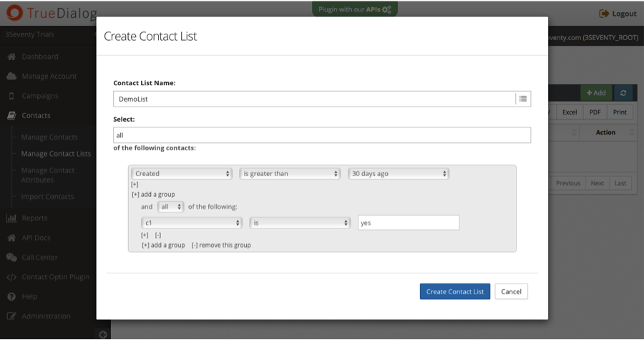Click the Contacts book icon
This screenshot has height=340, width=644.
11,115
